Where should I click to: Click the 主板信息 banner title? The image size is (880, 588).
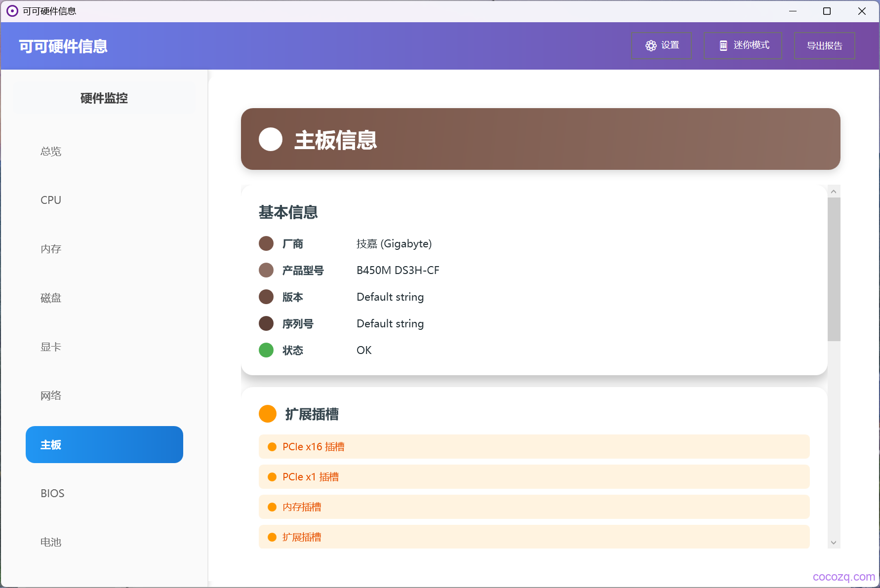(336, 140)
